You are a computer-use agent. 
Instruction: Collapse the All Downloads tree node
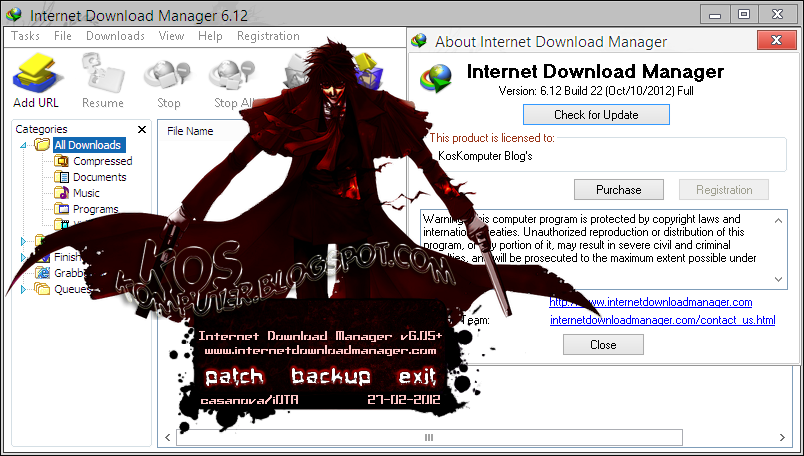pyautogui.click(x=23, y=146)
